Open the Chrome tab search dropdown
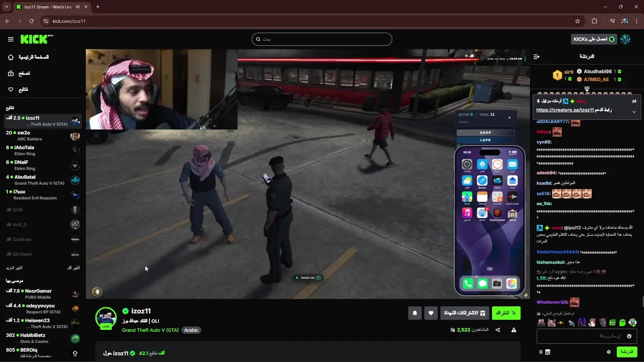 [7, 7]
